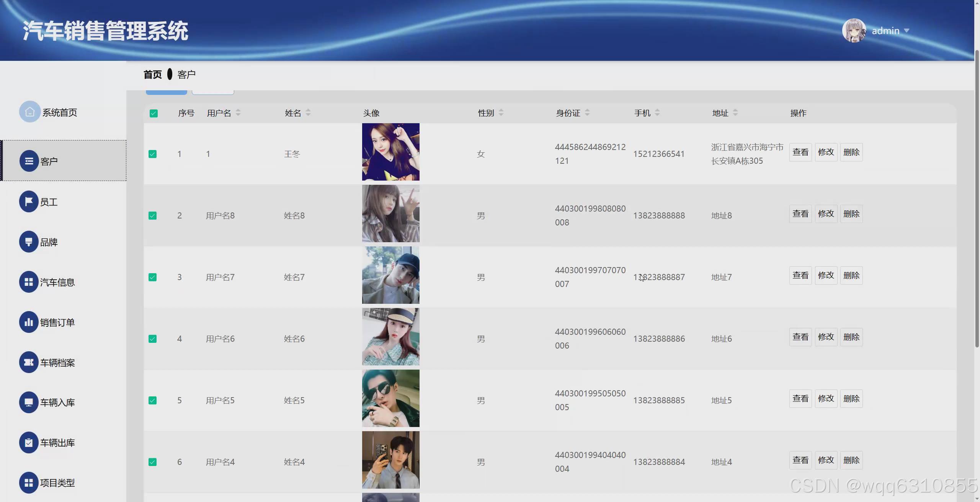This screenshot has height=502, width=980.
Task: Click 查看 button for 用户名8
Action: pyautogui.click(x=800, y=214)
